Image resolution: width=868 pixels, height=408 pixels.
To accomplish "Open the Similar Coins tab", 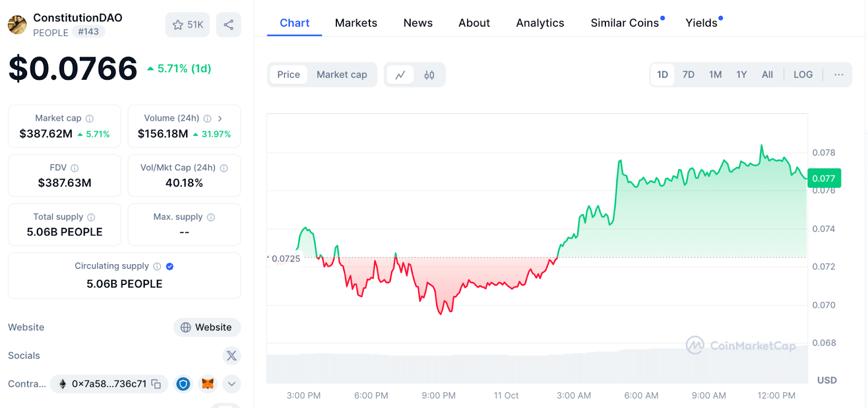I will (x=625, y=23).
